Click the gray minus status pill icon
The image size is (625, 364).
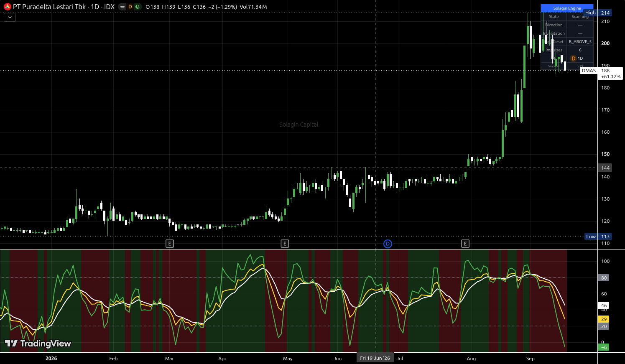(x=122, y=7)
